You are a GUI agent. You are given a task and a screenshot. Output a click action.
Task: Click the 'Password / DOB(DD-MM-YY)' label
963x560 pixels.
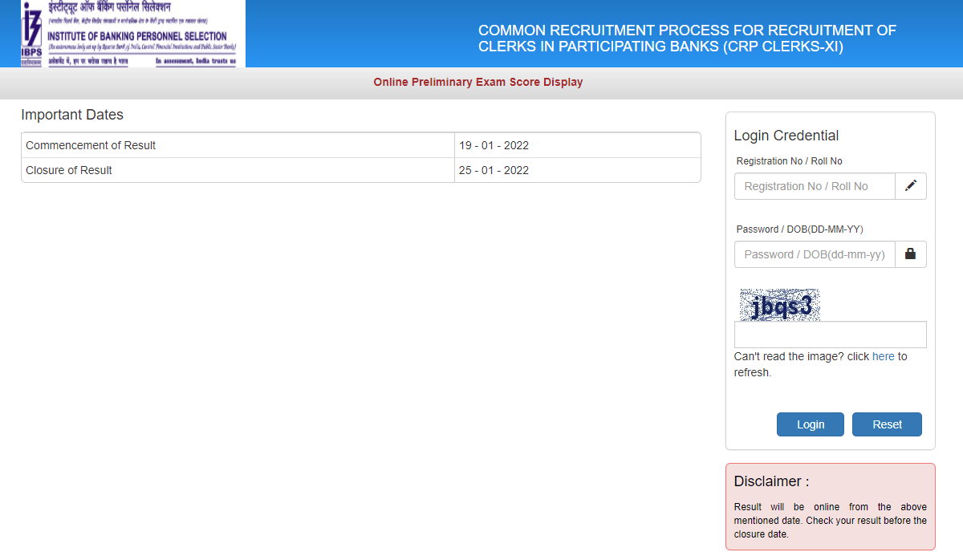pyautogui.click(x=799, y=229)
